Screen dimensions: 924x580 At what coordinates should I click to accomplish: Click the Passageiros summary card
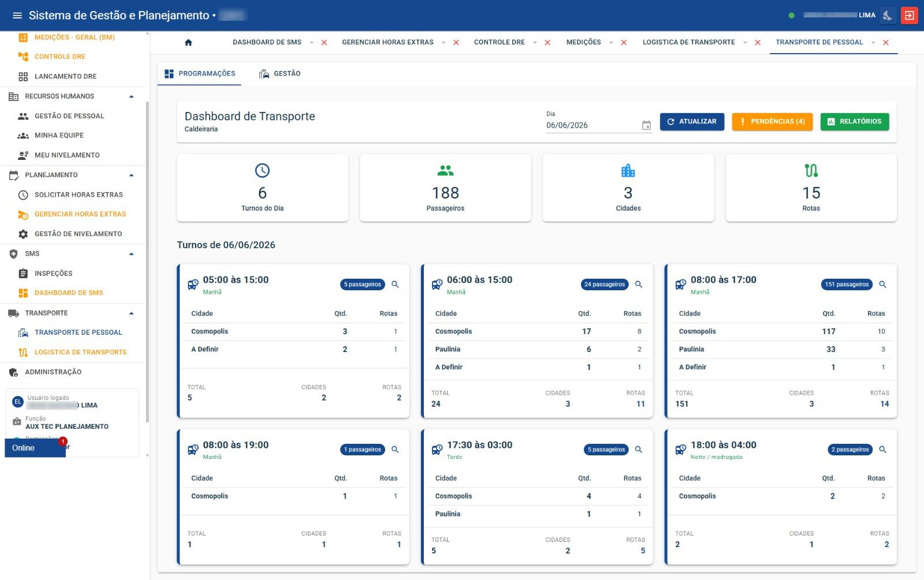pos(445,188)
